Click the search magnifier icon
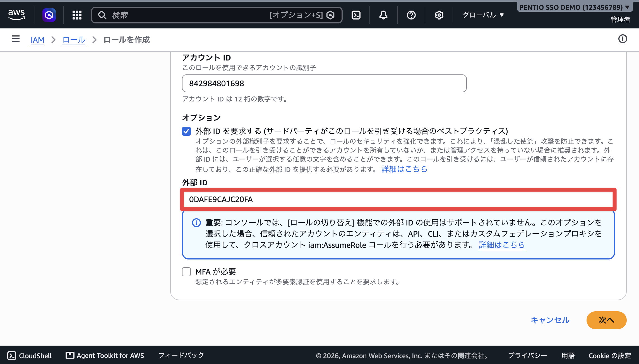Viewport: 639px width, 364px height. click(x=102, y=15)
